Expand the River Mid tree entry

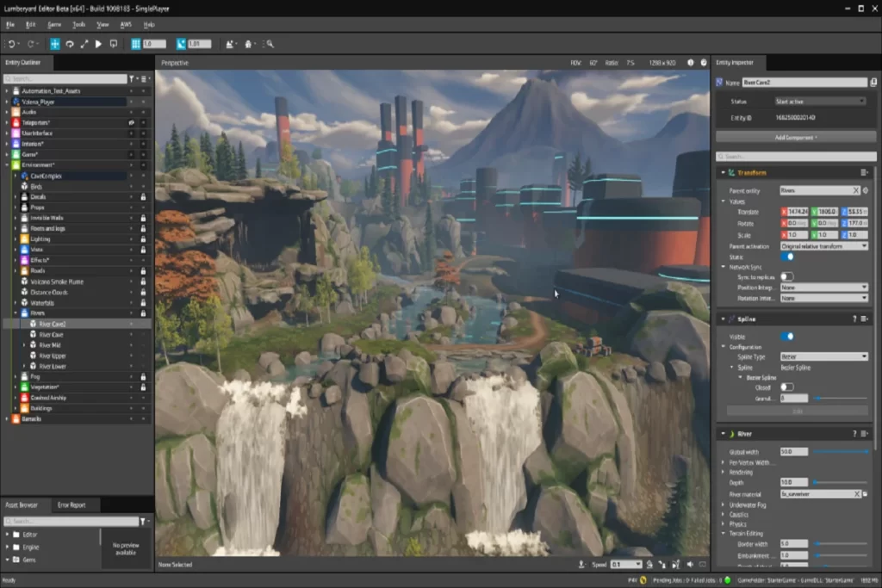(x=24, y=344)
